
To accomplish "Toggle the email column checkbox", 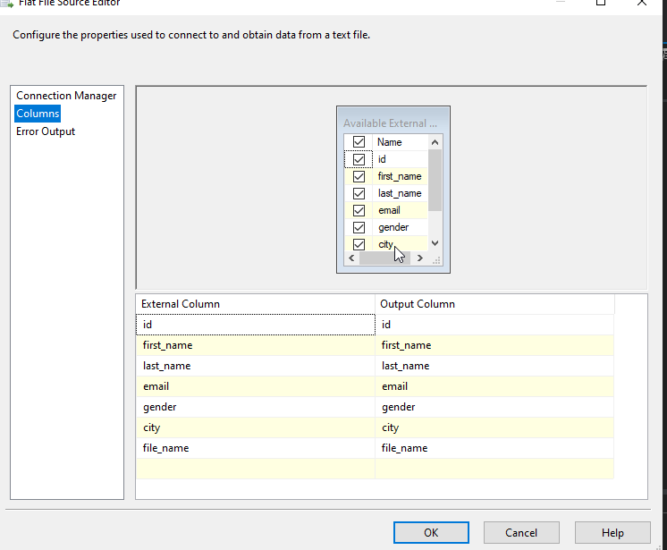I will click(359, 210).
